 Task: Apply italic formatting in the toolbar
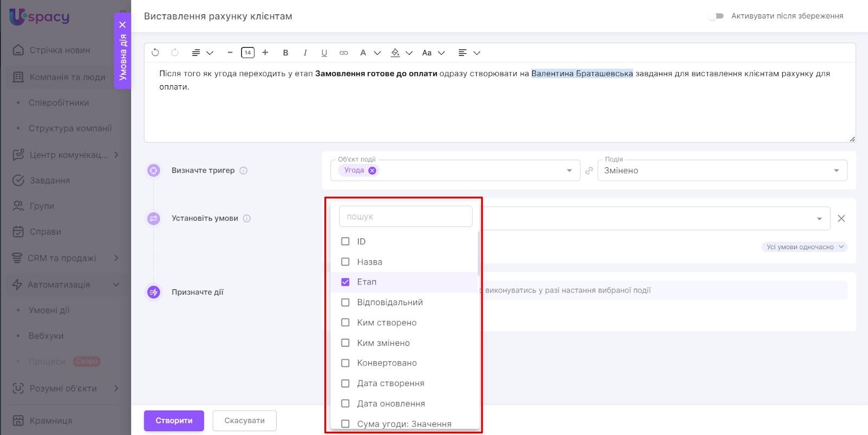pyautogui.click(x=305, y=53)
